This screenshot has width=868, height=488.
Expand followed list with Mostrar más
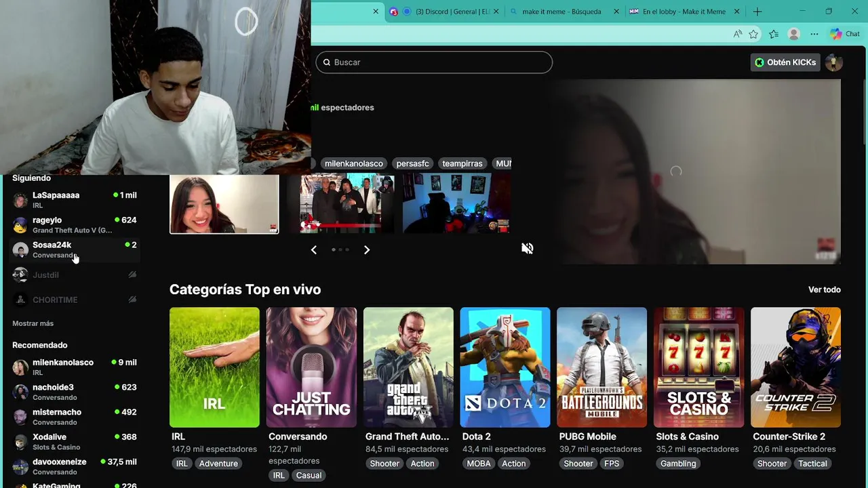click(x=33, y=323)
